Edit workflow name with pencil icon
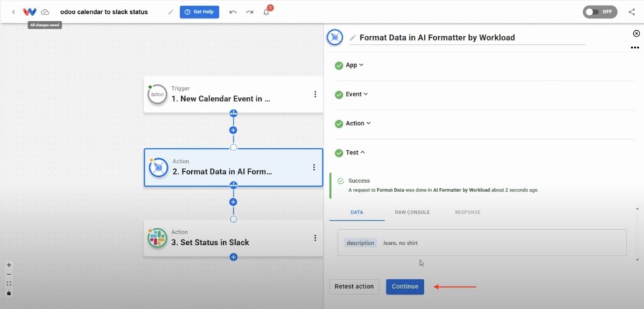The height and width of the screenshot is (309, 644). (x=171, y=12)
